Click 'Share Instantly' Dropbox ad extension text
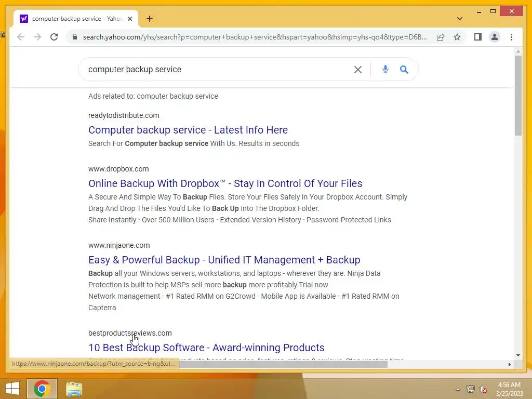 [x=112, y=220]
